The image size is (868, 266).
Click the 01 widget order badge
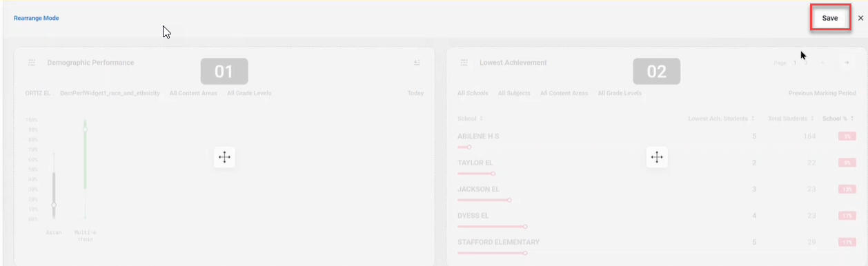[224, 72]
